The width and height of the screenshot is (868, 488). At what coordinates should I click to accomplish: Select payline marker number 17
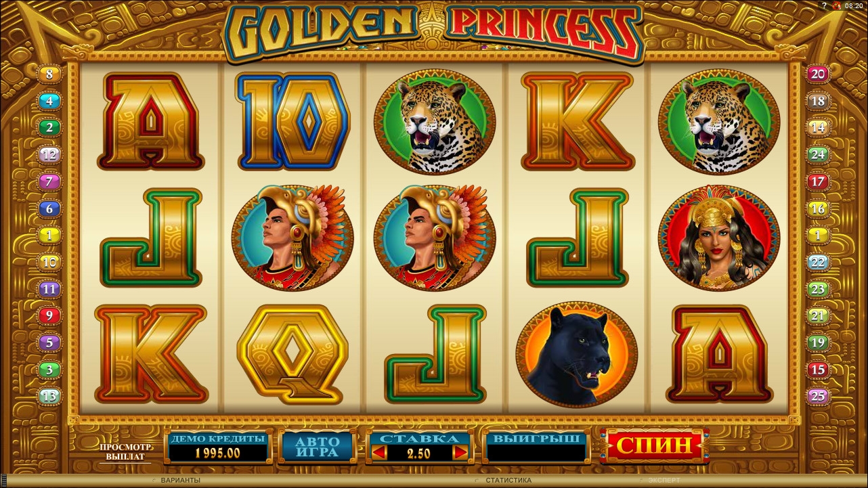[x=818, y=181]
